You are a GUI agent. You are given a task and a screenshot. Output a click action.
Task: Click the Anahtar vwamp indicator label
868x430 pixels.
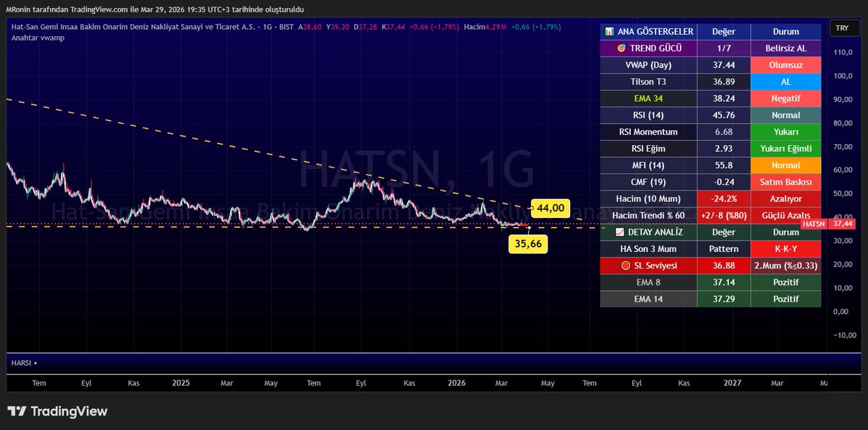[38, 38]
